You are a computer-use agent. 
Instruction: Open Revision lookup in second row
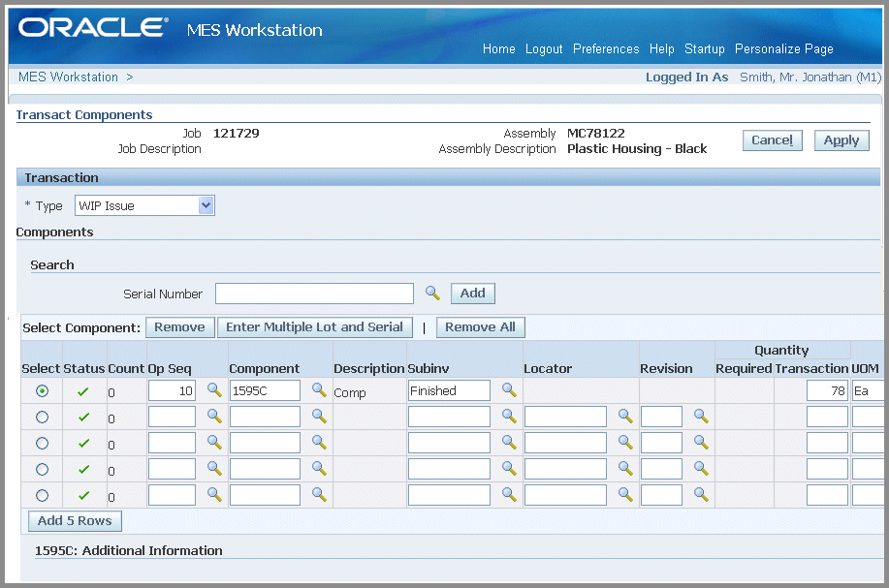(x=701, y=416)
